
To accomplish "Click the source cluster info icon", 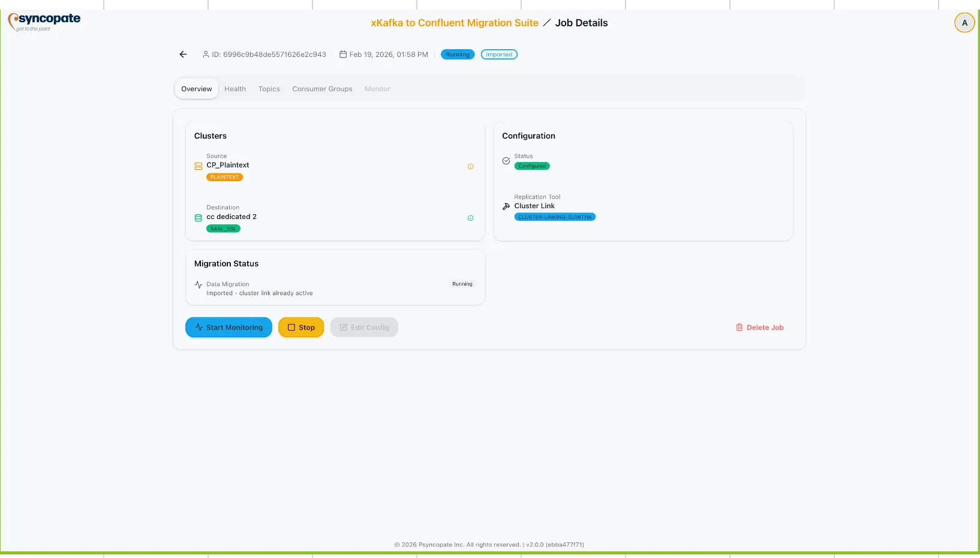I will (x=470, y=167).
